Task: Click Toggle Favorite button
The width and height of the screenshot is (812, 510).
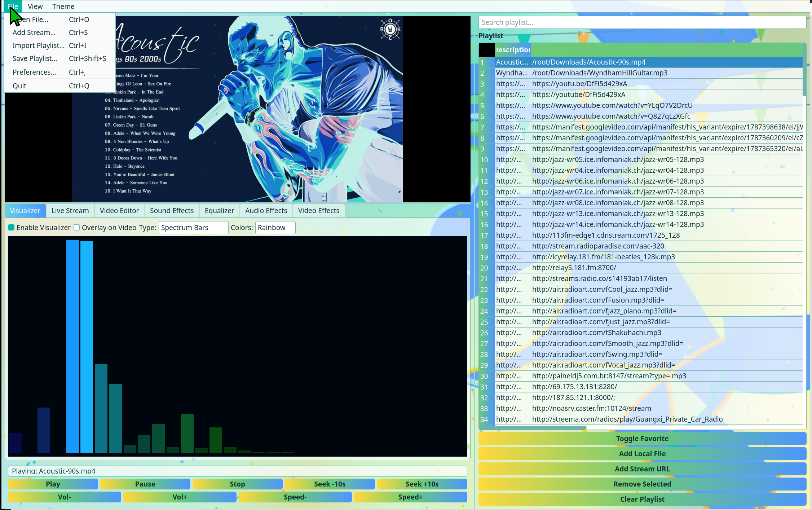Action: (x=642, y=439)
